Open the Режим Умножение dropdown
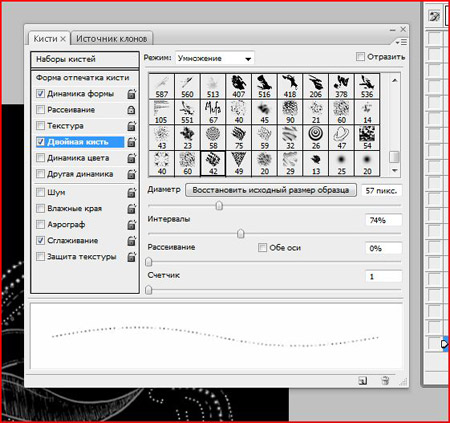Image resolution: width=450 pixels, height=423 pixels. point(214,58)
